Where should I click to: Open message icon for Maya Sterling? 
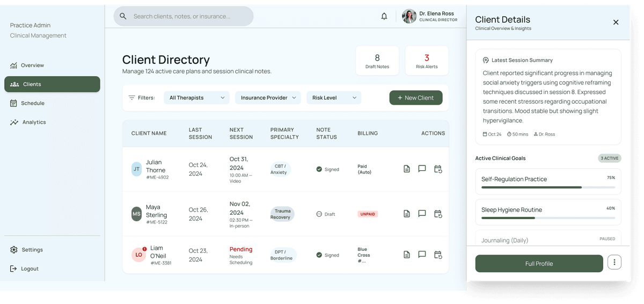click(422, 213)
